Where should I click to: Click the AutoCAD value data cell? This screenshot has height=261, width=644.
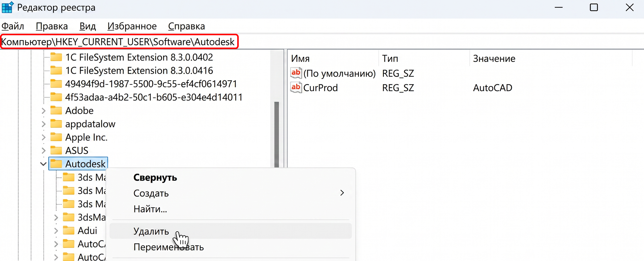[493, 88]
